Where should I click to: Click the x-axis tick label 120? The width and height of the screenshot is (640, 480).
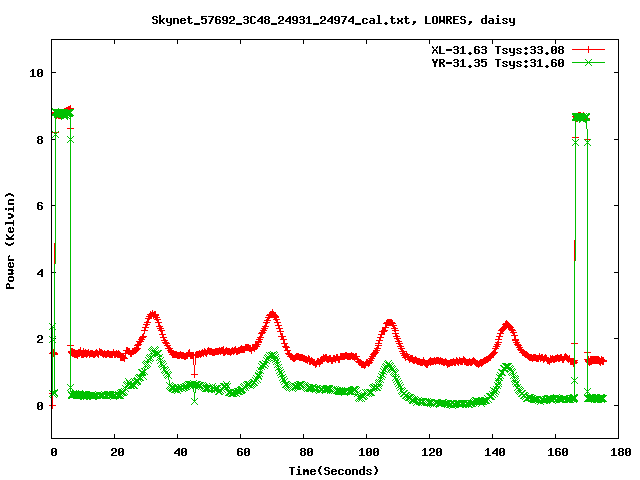click(x=432, y=452)
